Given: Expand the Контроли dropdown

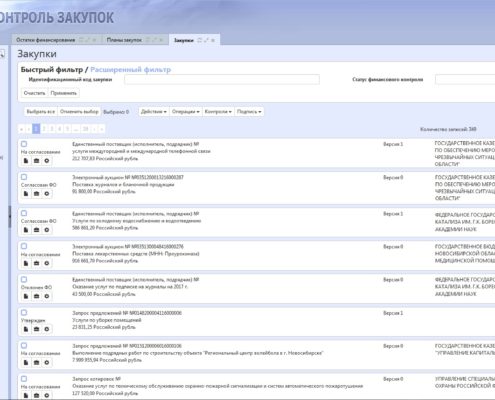Looking at the screenshot, I should click(x=218, y=112).
